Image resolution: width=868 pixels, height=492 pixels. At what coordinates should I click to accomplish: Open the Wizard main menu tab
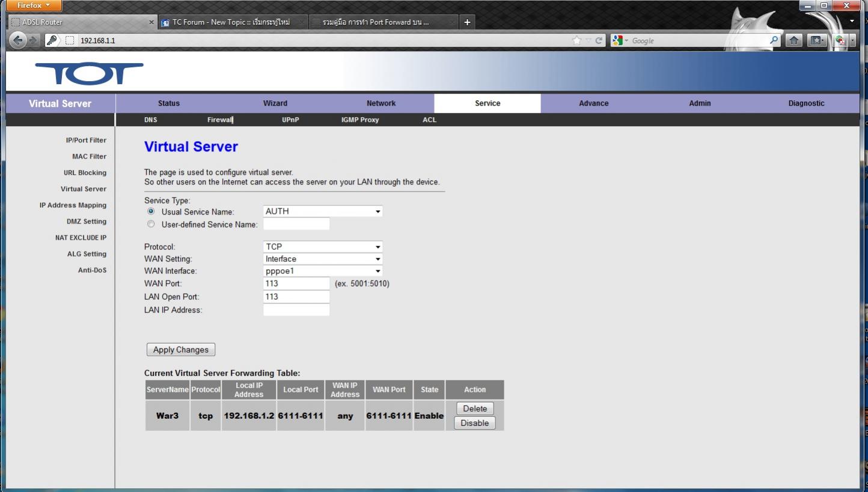click(275, 103)
